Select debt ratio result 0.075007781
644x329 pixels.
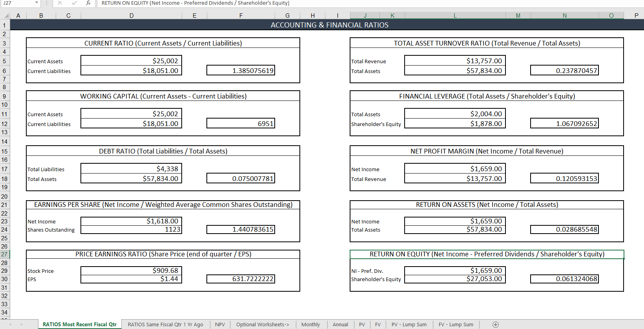pyautogui.click(x=241, y=179)
